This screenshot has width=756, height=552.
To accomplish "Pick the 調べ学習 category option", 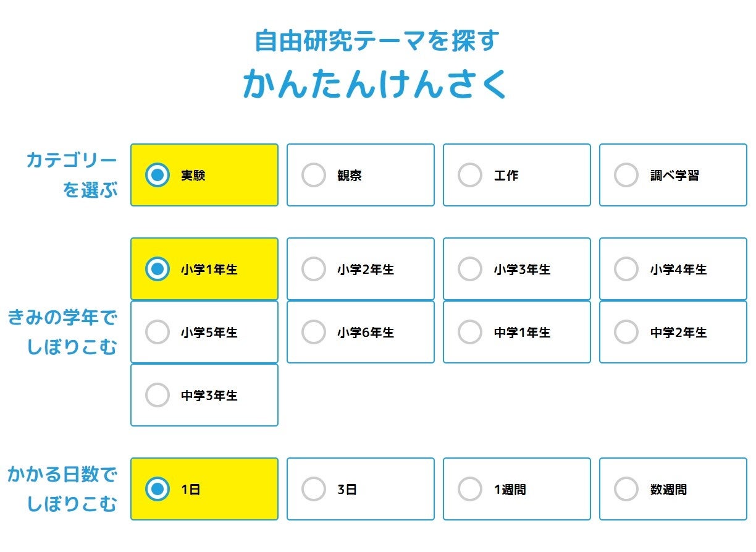I will pos(626,176).
